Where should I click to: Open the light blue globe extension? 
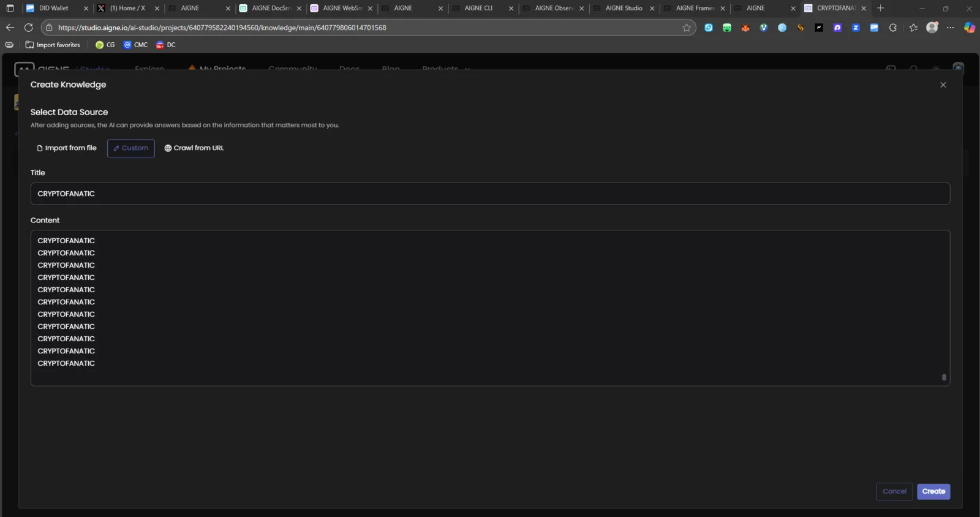[x=782, y=28]
